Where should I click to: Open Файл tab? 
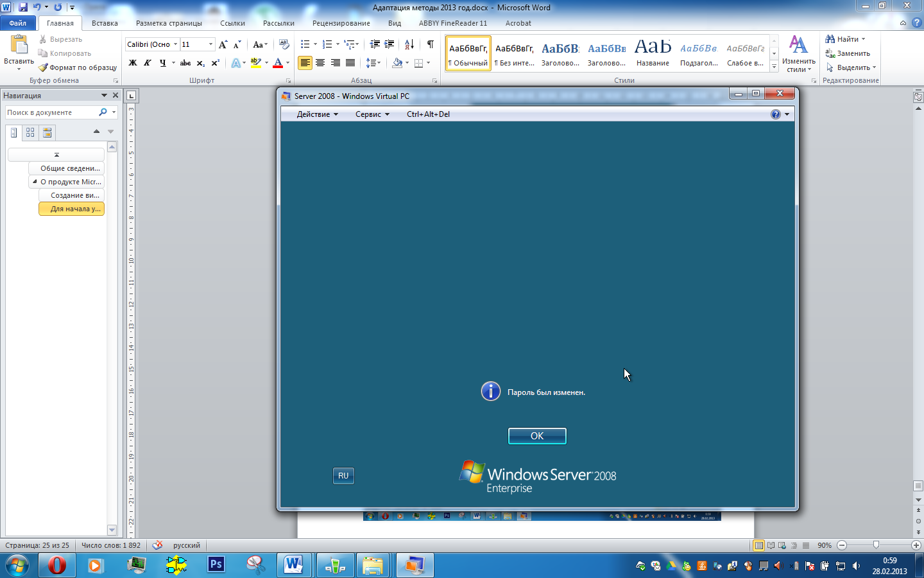18,23
